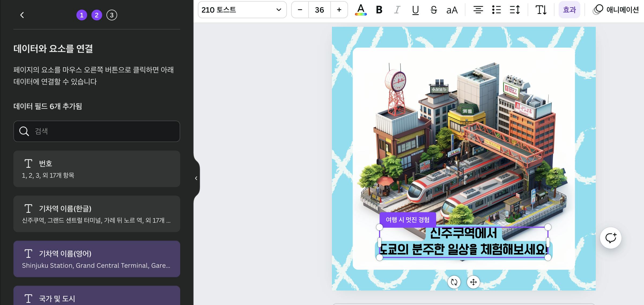
Task: Toggle italic text formatting
Action: click(x=397, y=10)
